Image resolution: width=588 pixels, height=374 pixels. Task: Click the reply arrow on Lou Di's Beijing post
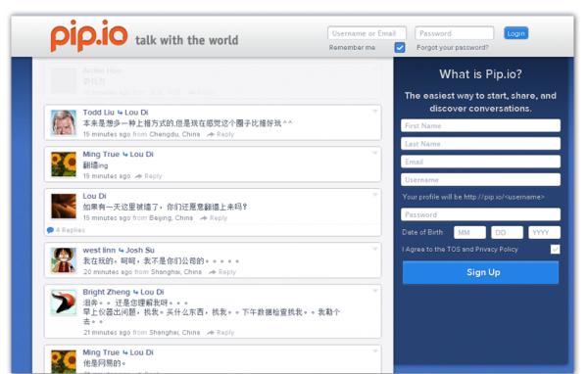[204, 218]
